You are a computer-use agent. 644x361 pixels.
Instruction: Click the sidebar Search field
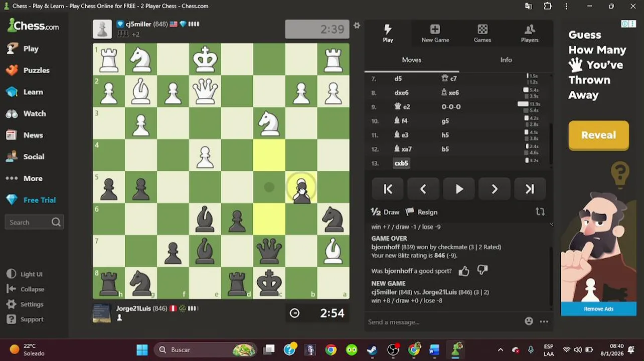tap(33, 222)
